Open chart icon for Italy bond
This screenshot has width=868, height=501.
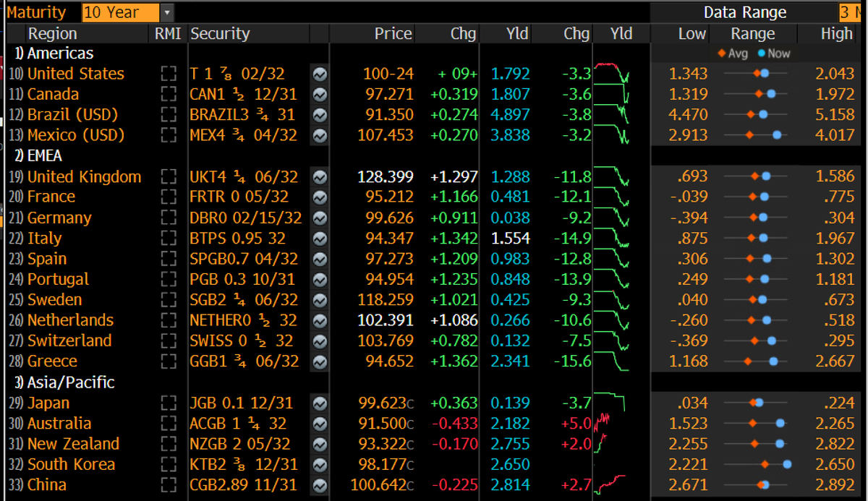(319, 239)
